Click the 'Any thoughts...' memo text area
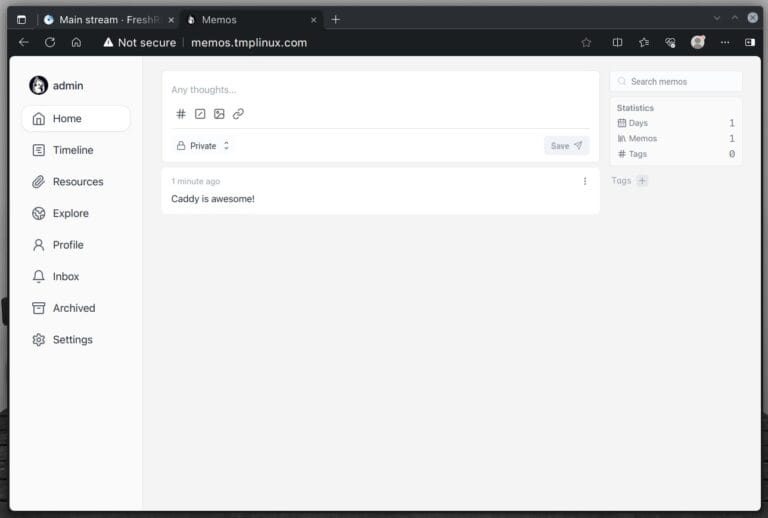Viewport: 768px width, 518px height. [x=380, y=90]
